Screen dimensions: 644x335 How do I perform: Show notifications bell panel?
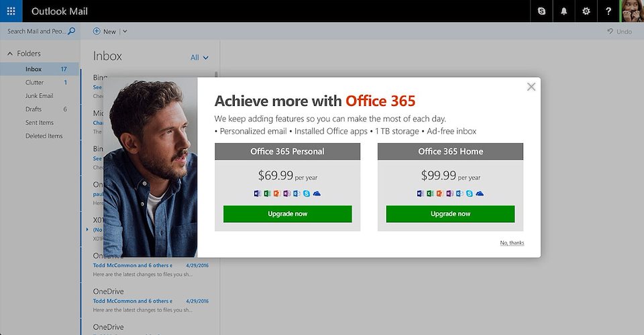pos(563,11)
